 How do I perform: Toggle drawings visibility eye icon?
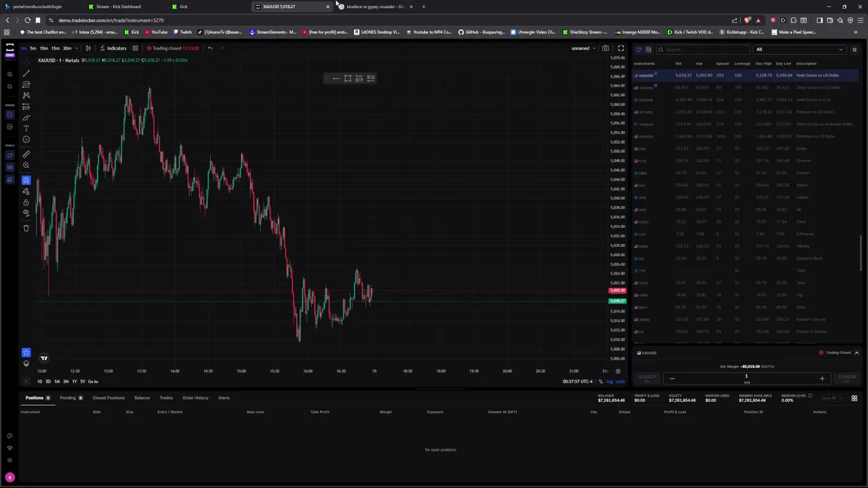[x=26, y=213]
